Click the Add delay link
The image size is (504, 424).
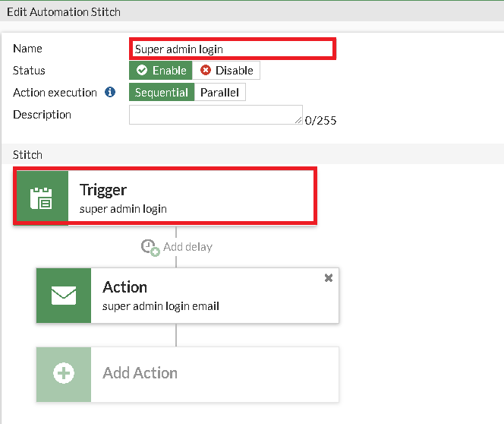187,247
